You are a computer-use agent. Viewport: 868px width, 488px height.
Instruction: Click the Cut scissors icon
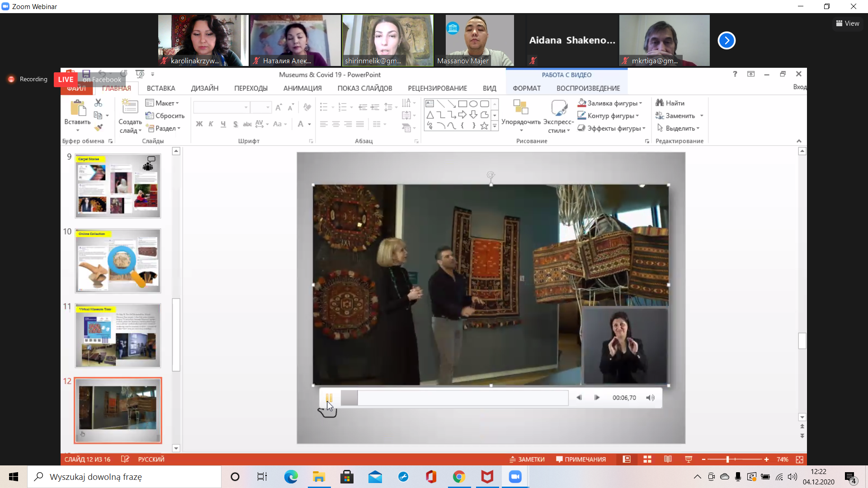pos(98,103)
